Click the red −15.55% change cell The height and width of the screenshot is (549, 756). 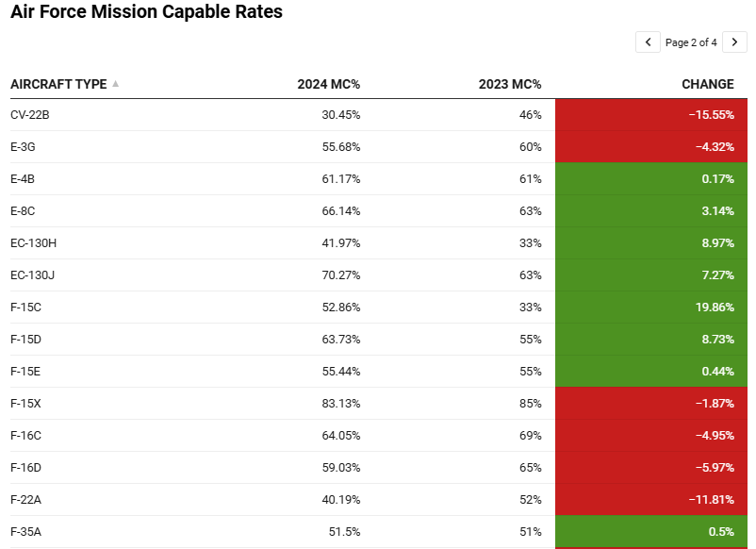click(x=711, y=115)
